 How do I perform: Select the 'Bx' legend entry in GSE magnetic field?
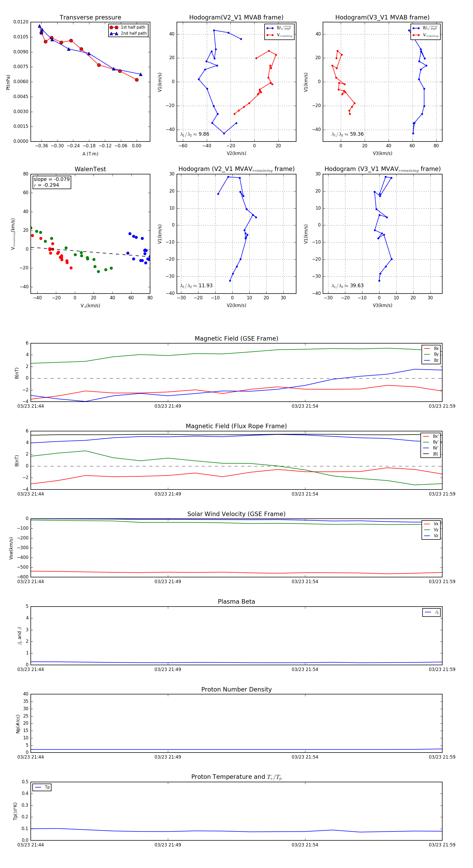(x=431, y=349)
